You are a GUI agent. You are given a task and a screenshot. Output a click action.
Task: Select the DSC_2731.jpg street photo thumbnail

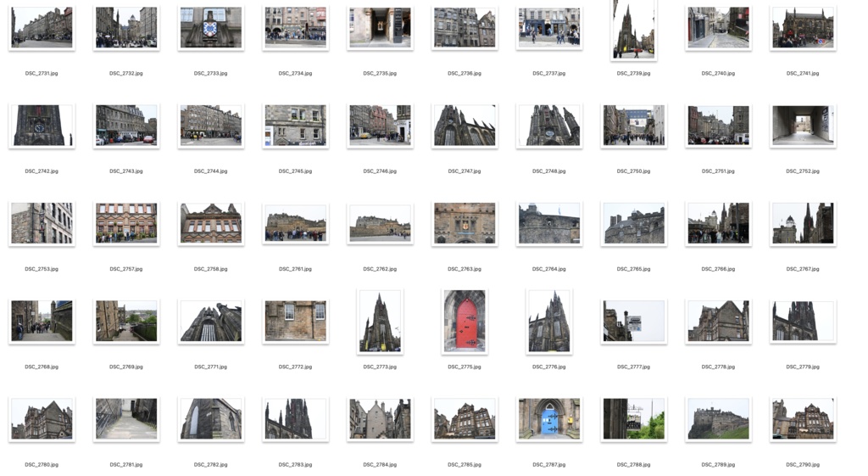click(42, 27)
